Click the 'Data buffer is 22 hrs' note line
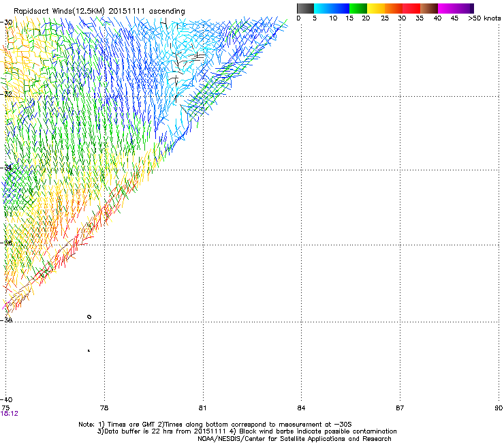Viewport: 504px width, 443px height. coord(247,431)
